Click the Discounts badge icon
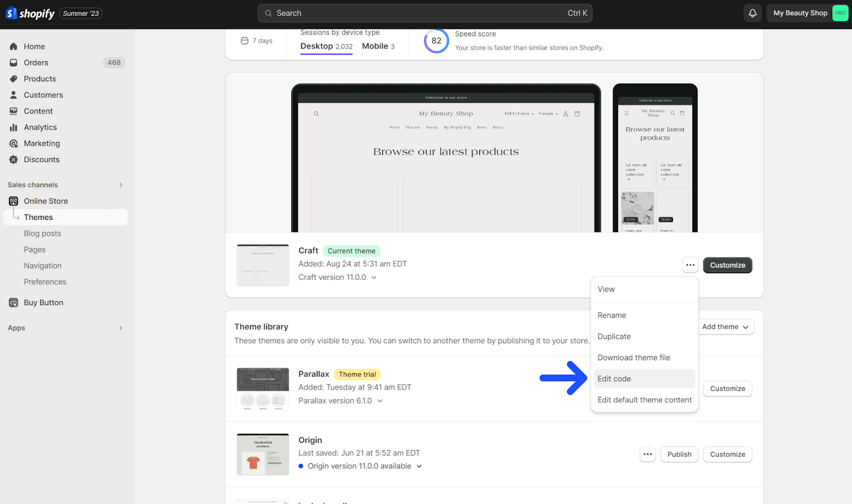852x504 pixels. pyautogui.click(x=14, y=160)
